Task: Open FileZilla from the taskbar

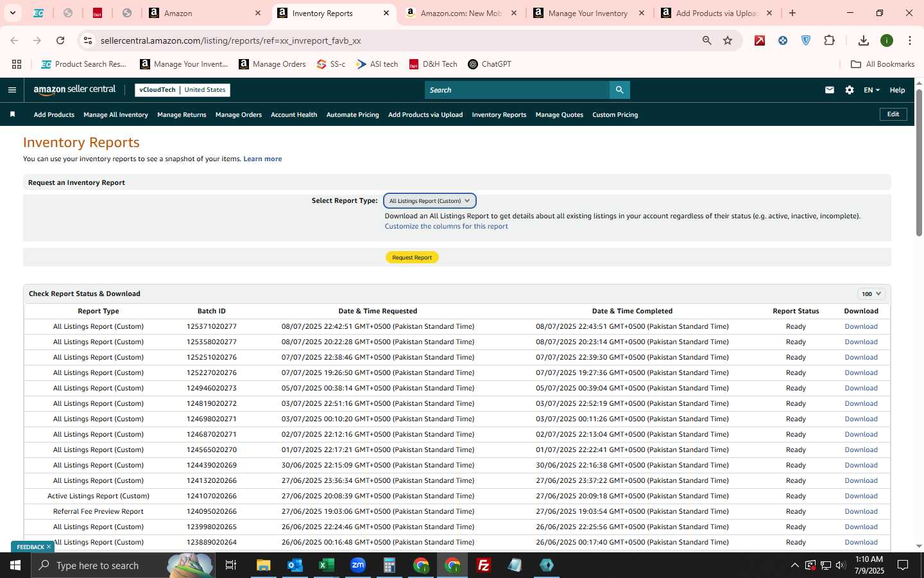Action: [x=484, y=565]
